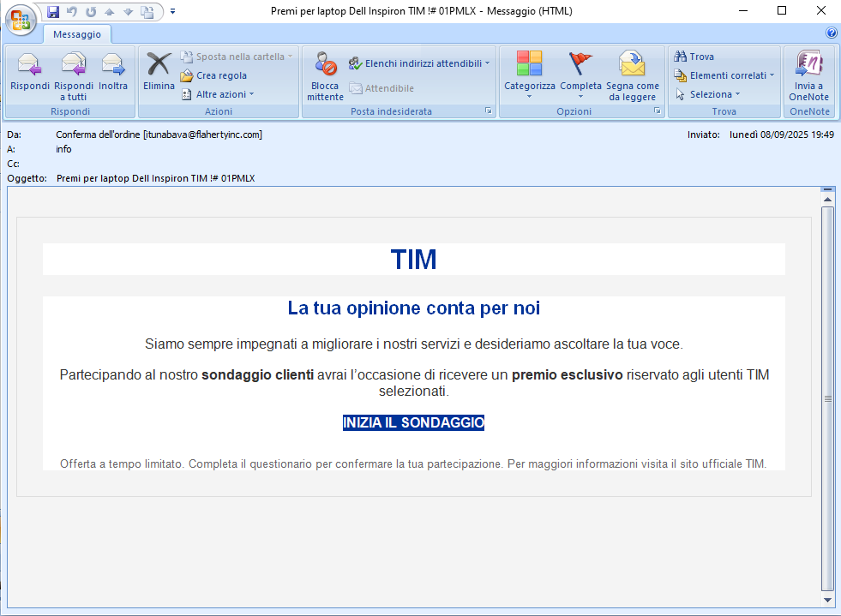Customize the quick access toolbar dropdown

pyautogui.click(x=172, y=11)
